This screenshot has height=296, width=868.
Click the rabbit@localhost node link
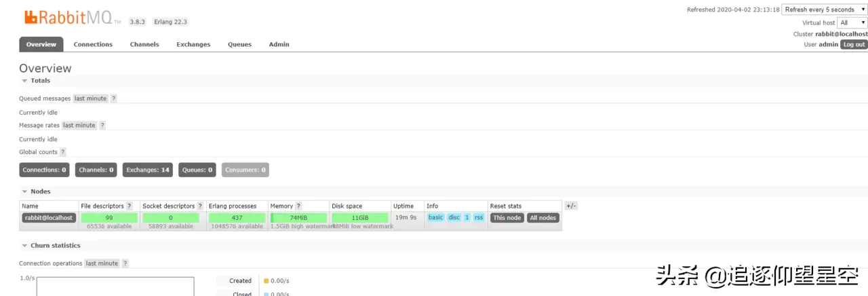tap(47, 218)
